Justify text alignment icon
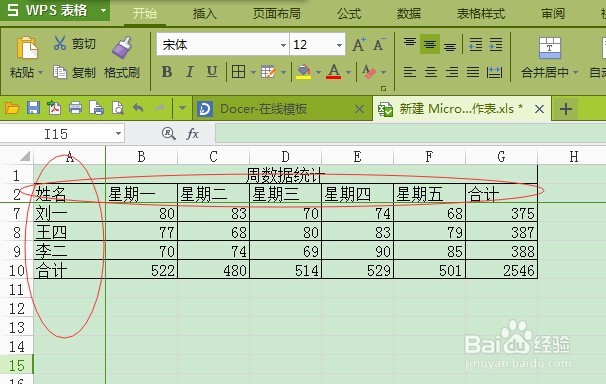The height and width of the screenshot is (384, 606). point(473,72)
